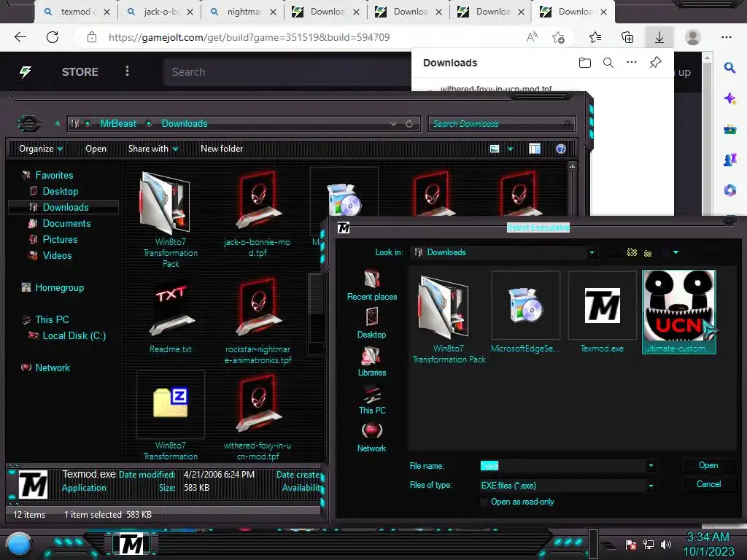
Task: Open the clock showing 3:34 AM
Action: (x=708, y=544)
